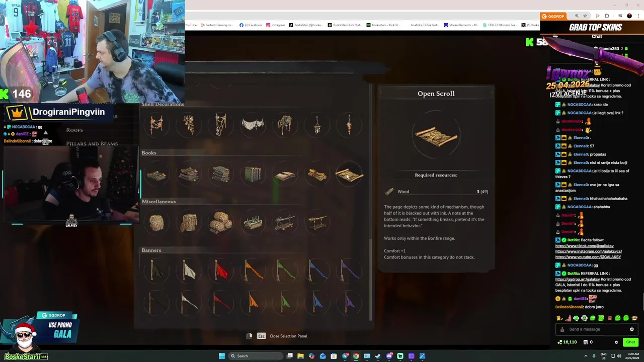The image size is (644, 362).
Task: Open the chat emoji picker
Action: point(631,329)
